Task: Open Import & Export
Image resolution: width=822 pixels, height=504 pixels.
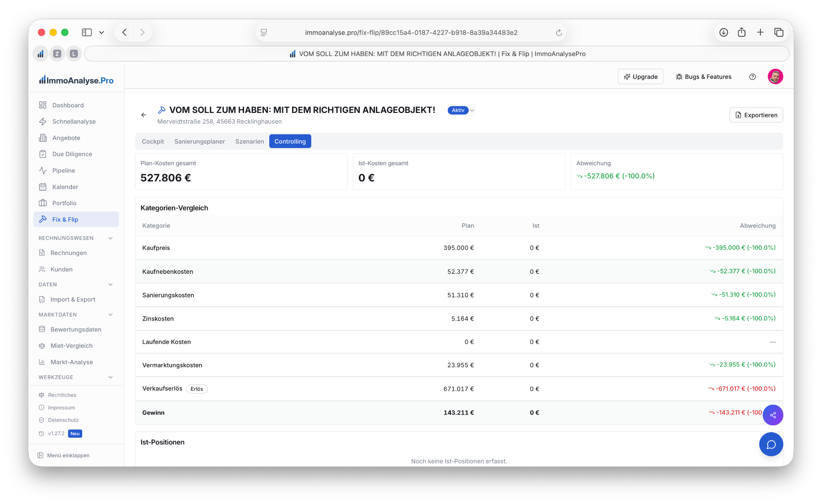Action: click(76, 299)
